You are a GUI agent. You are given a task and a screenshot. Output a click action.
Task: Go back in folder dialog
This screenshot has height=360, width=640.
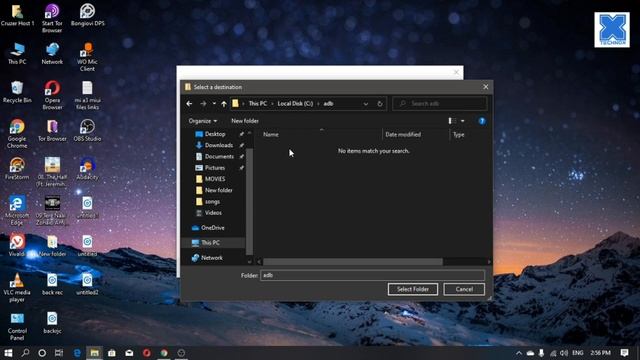189,104
